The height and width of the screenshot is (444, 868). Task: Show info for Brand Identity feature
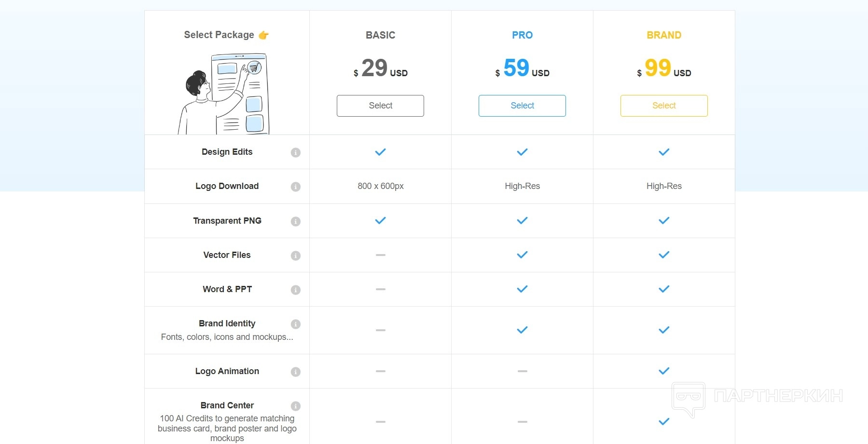296,324
